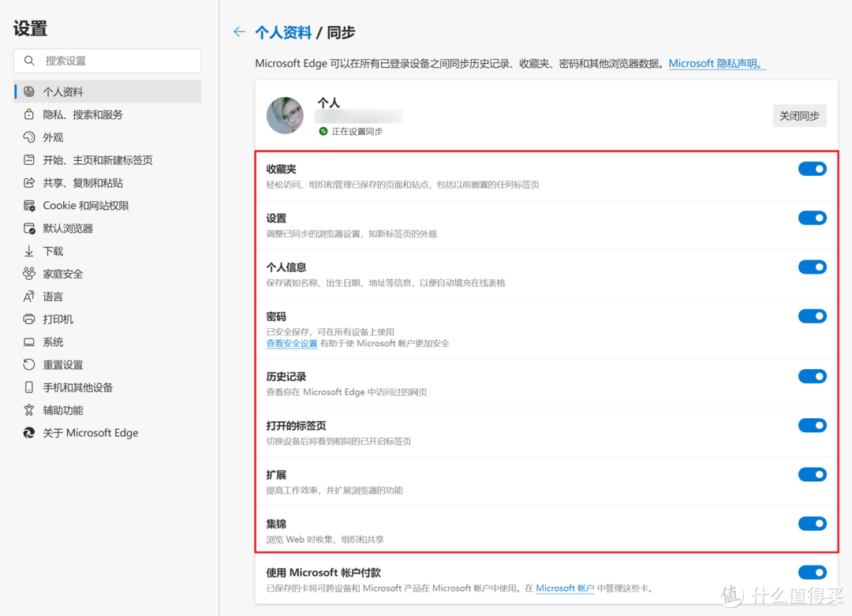This screenshot has height=616, width=852.
Task: Click the 搜索设置 search field
Action: 107,61
